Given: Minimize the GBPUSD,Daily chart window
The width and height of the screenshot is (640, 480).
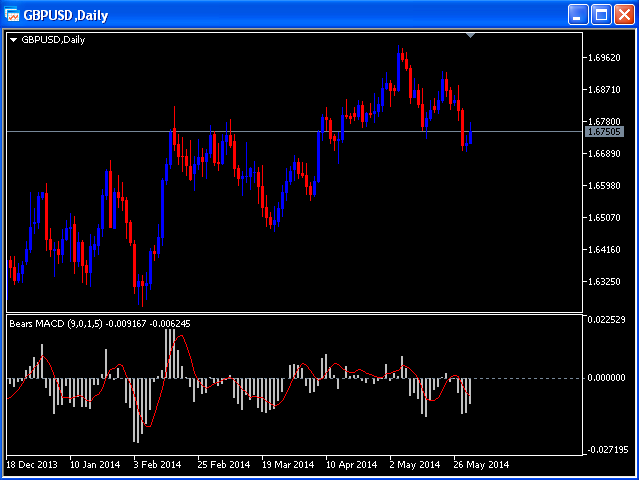Looking at the screenshot, I should pos(578,16).
